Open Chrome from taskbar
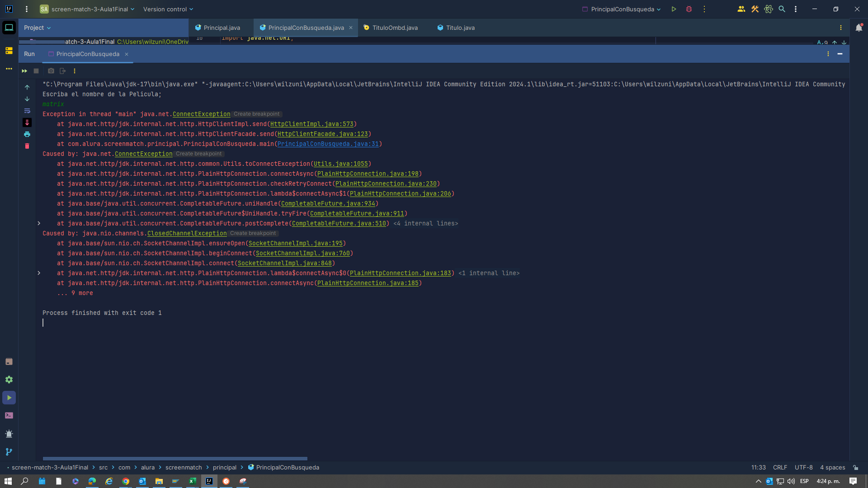The image size is (868, 488). pyautogui.click(x=126, y=481)
